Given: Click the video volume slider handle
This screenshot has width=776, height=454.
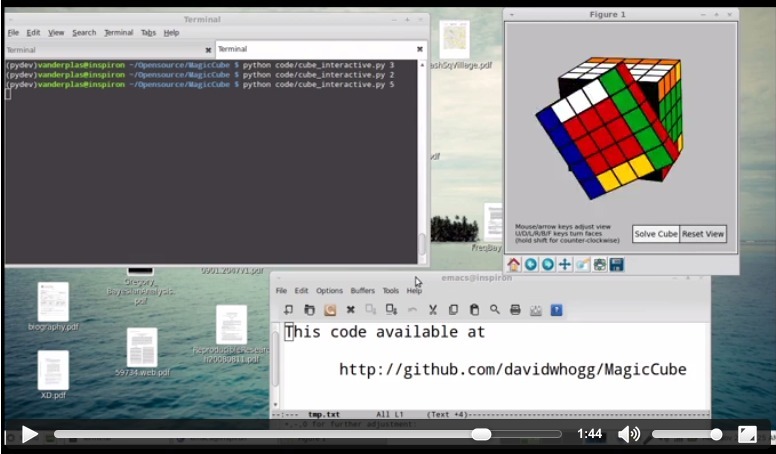Looking at the screenshot, I should coord(716,434).
